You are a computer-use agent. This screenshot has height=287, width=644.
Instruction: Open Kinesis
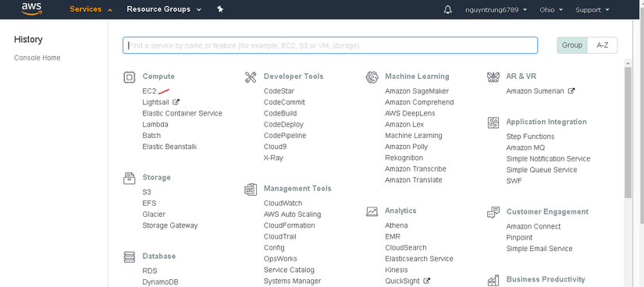[397, 270]
